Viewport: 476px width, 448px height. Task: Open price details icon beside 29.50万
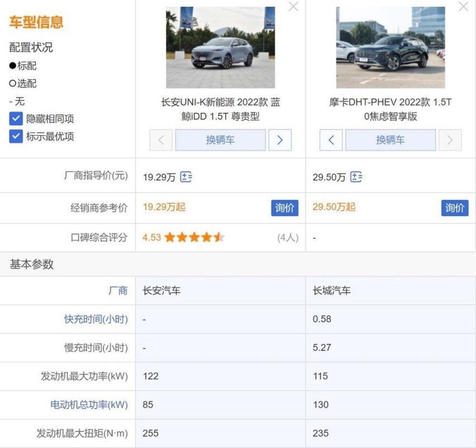click(x=356, y=177)
